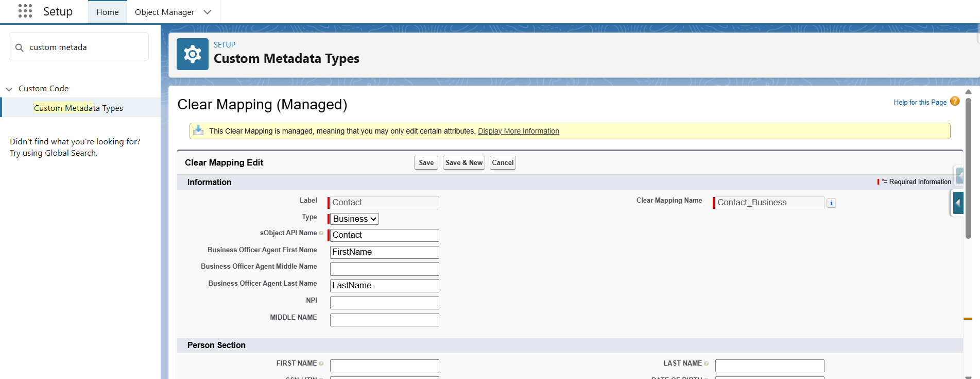Click the Person Section header
The height and width of the screenshot is (379, 980).
(x=216, y=345)
